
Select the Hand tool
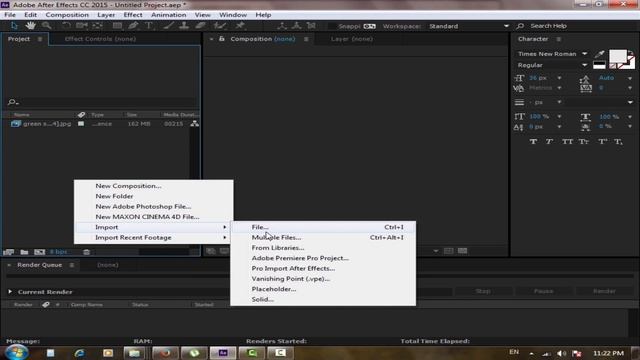click(30, 26)
